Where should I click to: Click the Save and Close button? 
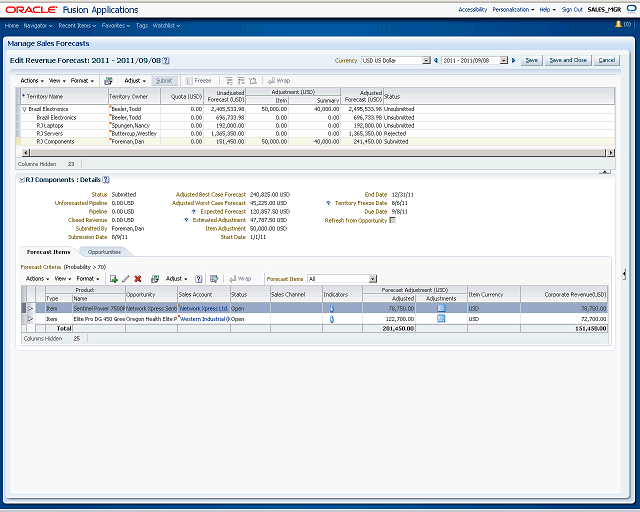[568, 60]
